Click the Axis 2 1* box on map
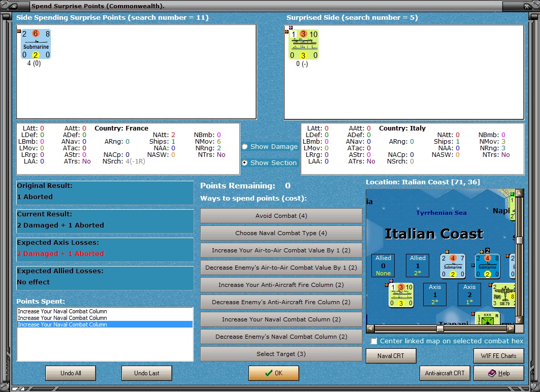Image resolution: width=540 pixels, height=392 pixels. (469, 295)
